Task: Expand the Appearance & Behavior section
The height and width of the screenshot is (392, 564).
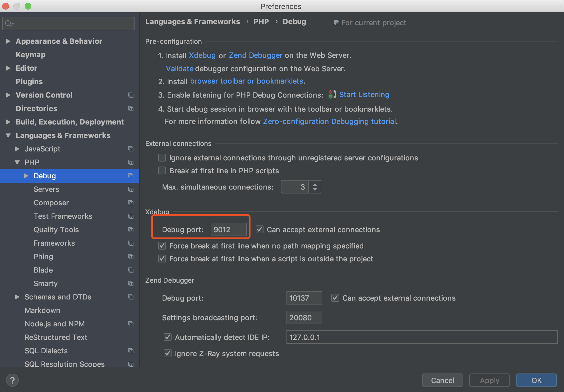Action: pos(8,41)
